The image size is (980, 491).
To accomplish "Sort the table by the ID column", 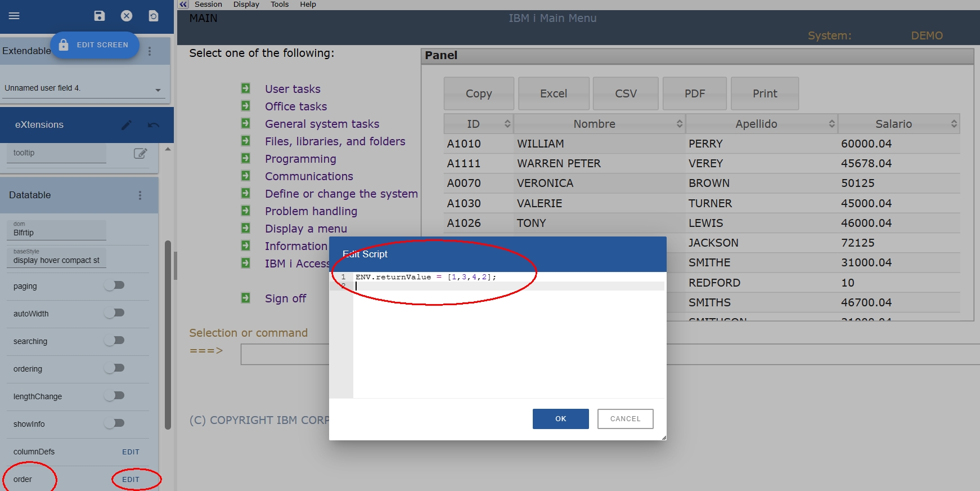I will [x=478, y=124].
